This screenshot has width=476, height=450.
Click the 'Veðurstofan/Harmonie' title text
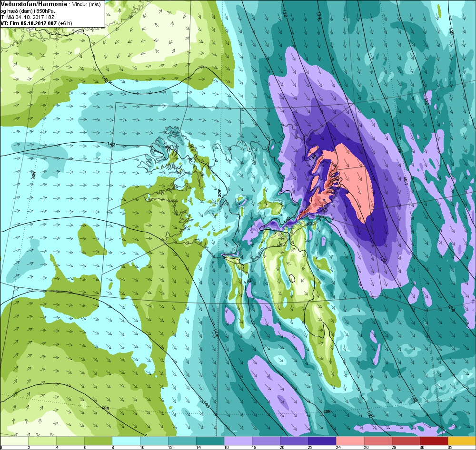click(x=34, y=4)
